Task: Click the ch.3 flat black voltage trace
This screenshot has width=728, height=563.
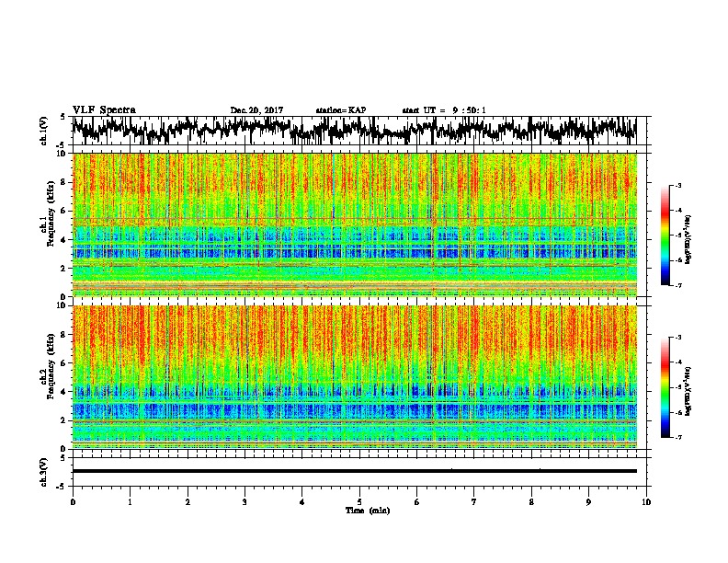Action: coord(354,471)
